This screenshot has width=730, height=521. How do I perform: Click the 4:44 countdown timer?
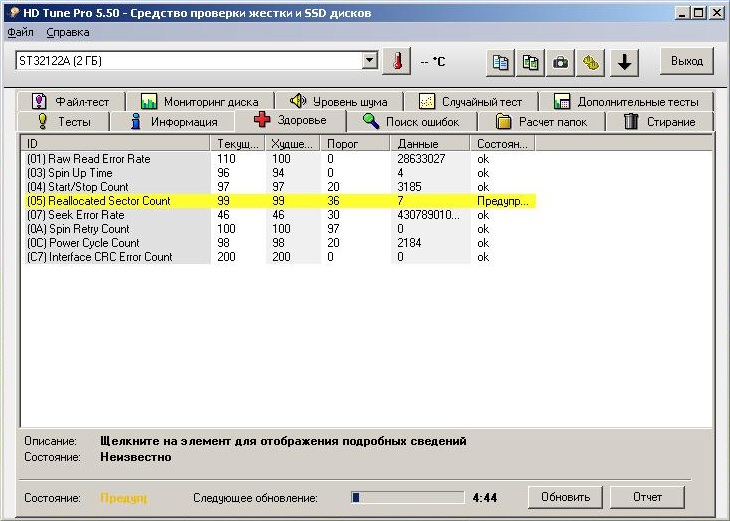point(485,498)
